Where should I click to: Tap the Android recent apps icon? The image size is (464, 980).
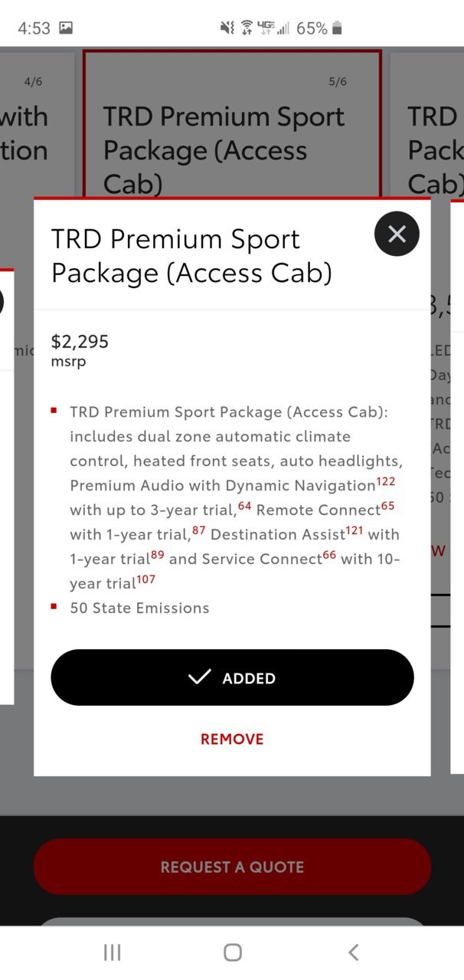click(x=113, y=952)
